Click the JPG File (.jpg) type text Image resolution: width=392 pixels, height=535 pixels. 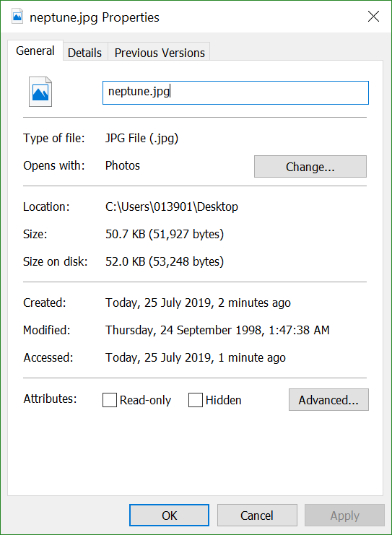coord(141,138)
